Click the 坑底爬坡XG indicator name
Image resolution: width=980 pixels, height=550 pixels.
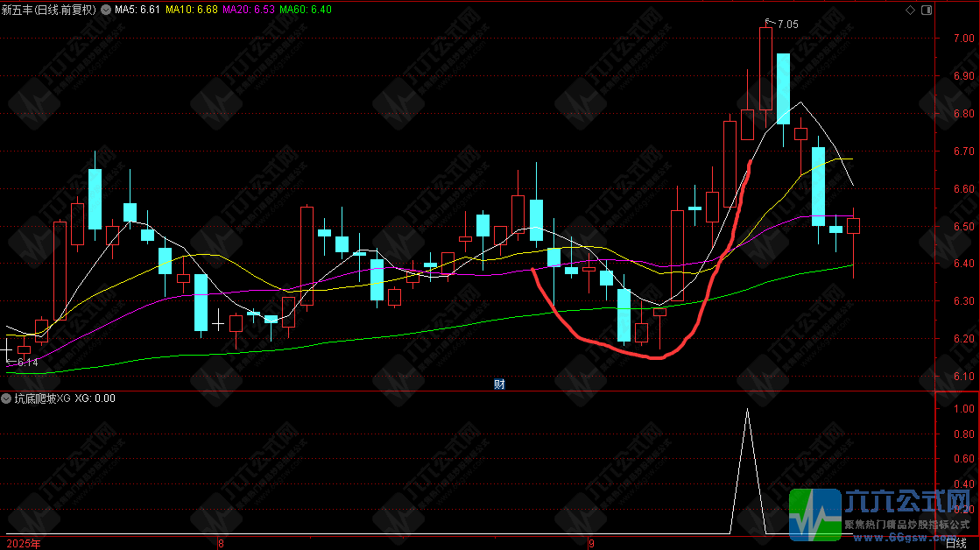(x=43, y=398)
